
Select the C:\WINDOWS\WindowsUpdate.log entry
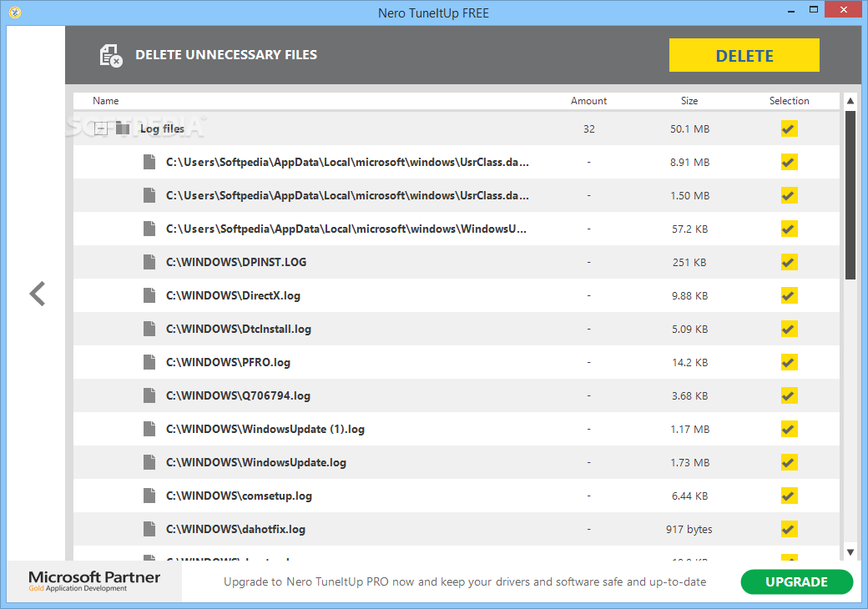pos(256,462)
